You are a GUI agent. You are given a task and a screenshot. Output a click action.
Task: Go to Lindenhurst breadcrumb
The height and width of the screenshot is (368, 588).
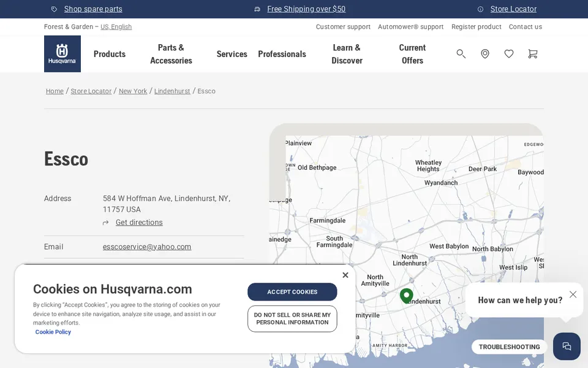click(x=172, y=91)
